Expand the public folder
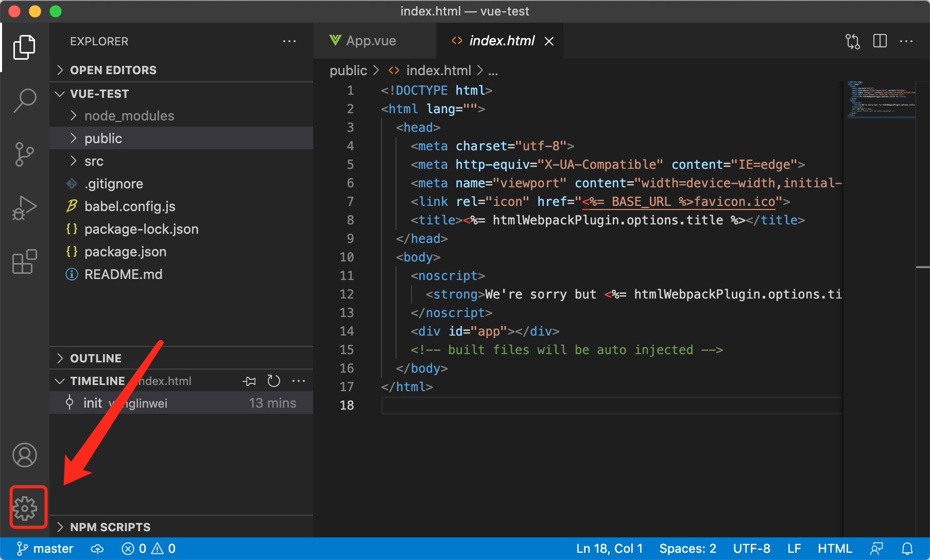 (181, 138)
